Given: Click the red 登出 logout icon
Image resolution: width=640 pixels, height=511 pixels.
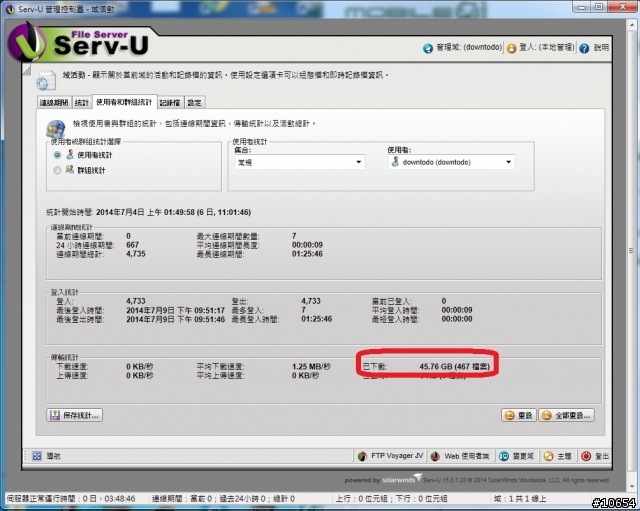Looking at the screenshot, I should point(586,456).
